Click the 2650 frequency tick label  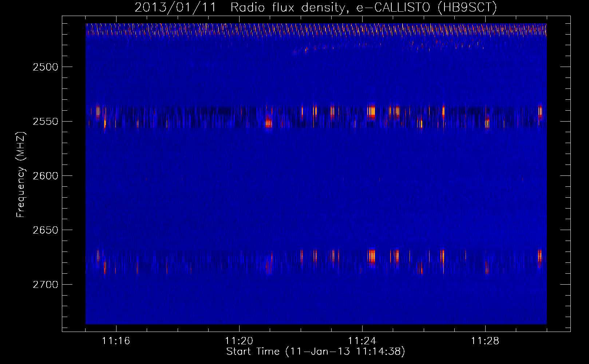[46, 230]
